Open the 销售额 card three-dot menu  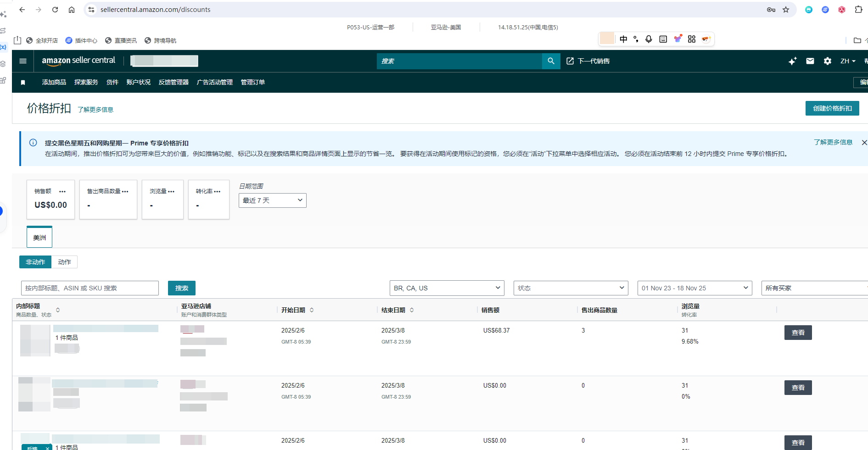[x=62, y=191]
